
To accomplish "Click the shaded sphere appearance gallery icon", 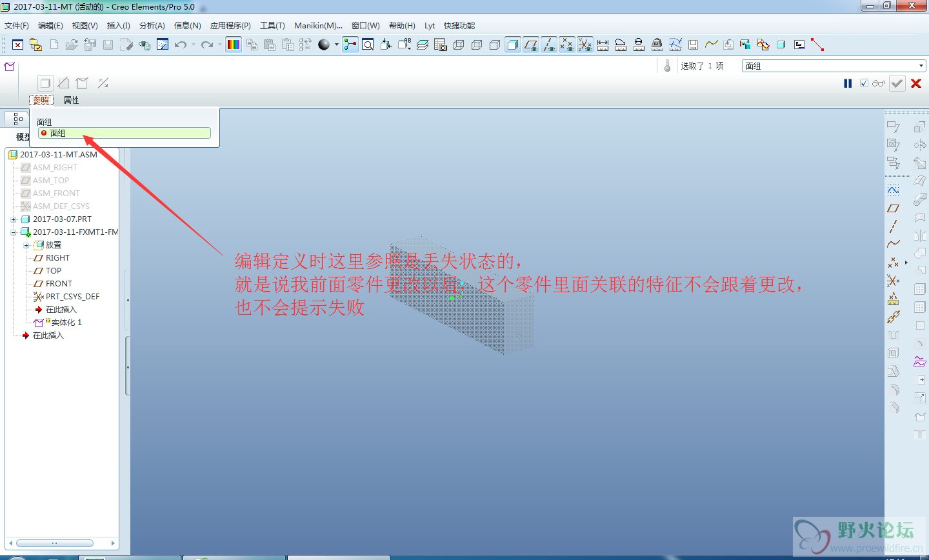I will (324, 45).
